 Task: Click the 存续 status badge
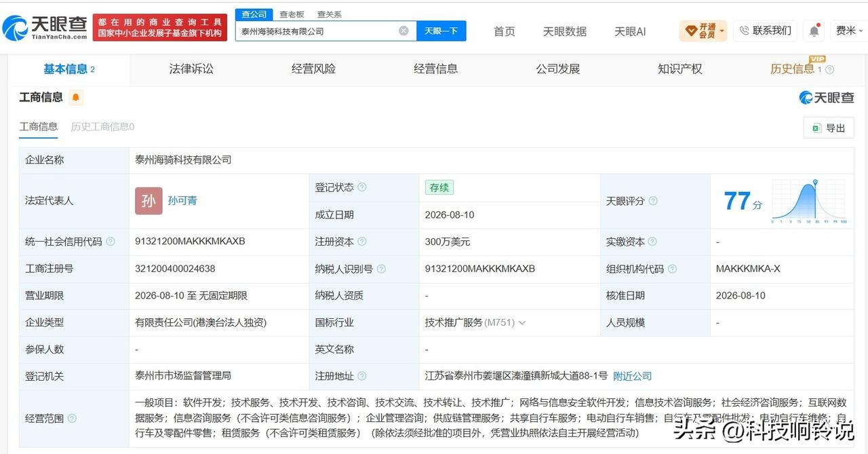439,187
